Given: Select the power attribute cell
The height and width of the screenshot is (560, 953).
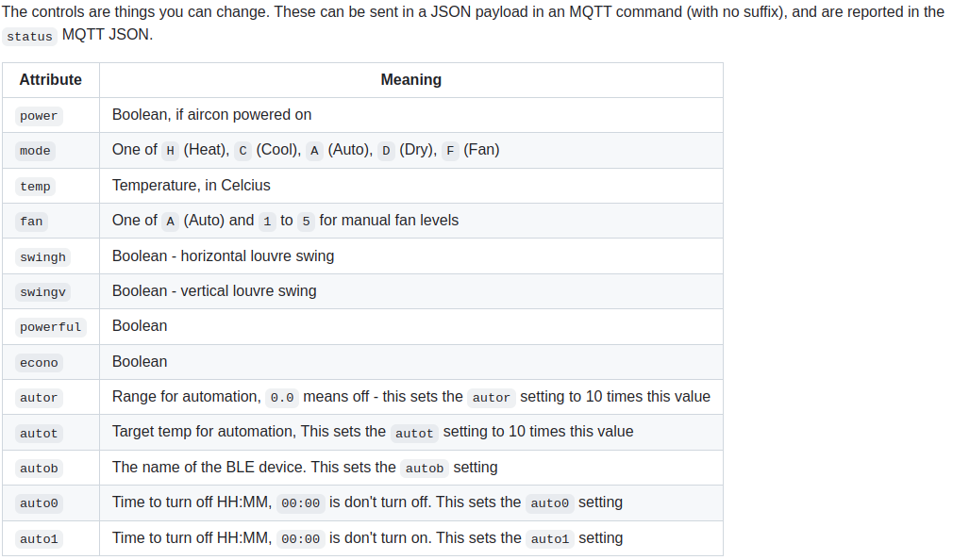Looking at the screenshot, I should pyautogui.click(x=39, y=116).
